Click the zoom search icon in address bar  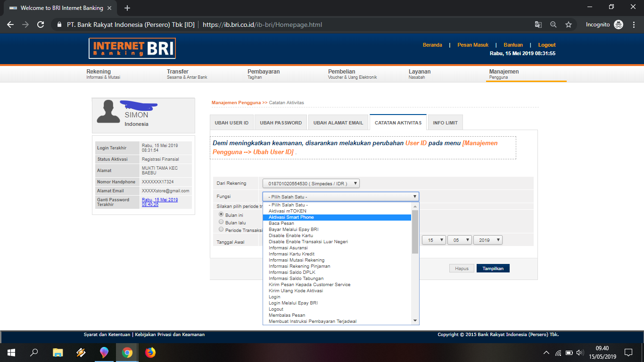tap(553, 24)
